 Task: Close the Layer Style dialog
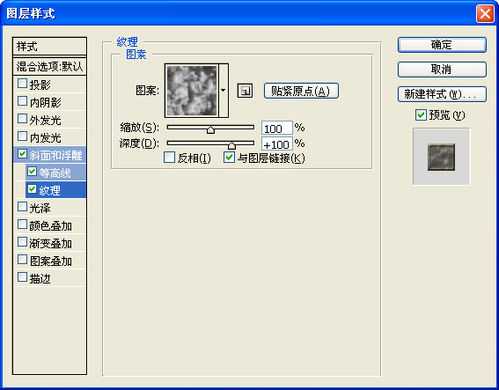click(485, 14)
